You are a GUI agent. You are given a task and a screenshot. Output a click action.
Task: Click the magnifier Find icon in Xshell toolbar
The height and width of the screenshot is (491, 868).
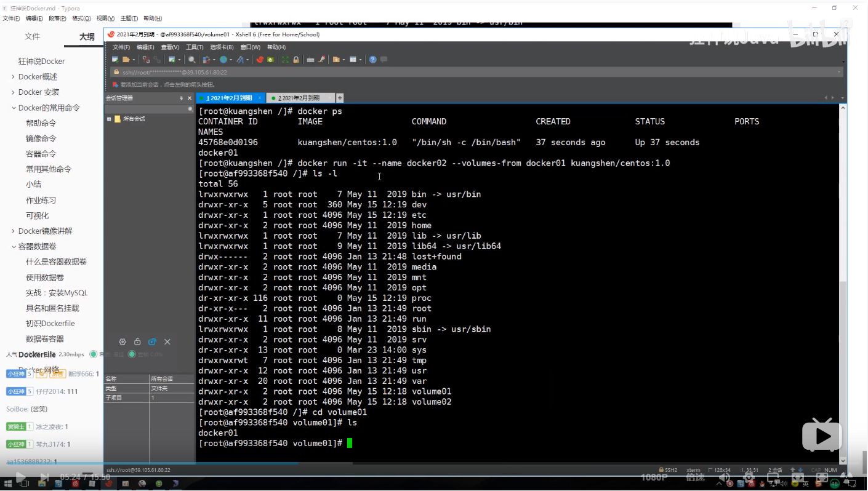(192, 60)
